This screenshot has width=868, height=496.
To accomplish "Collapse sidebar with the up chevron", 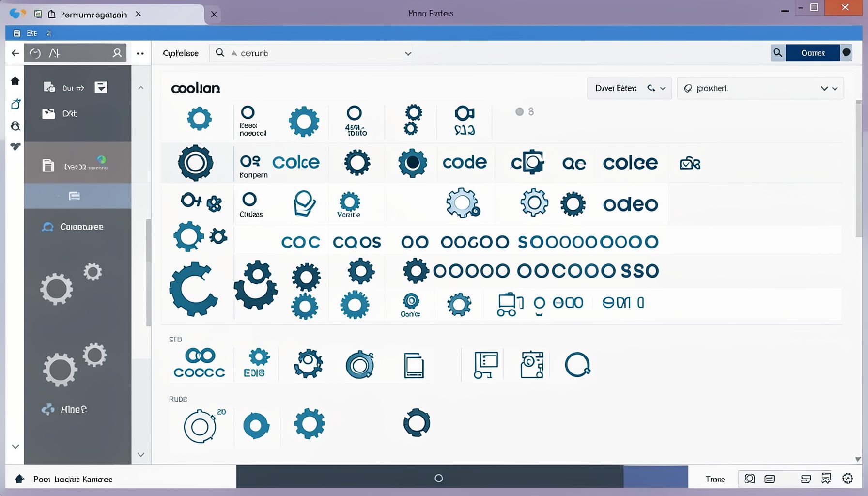I will 141,88.
